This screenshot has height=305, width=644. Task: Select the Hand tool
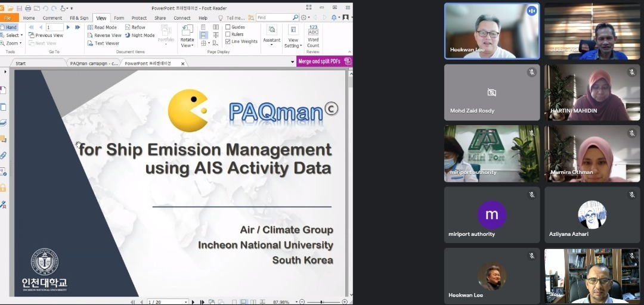click(10, 27)
